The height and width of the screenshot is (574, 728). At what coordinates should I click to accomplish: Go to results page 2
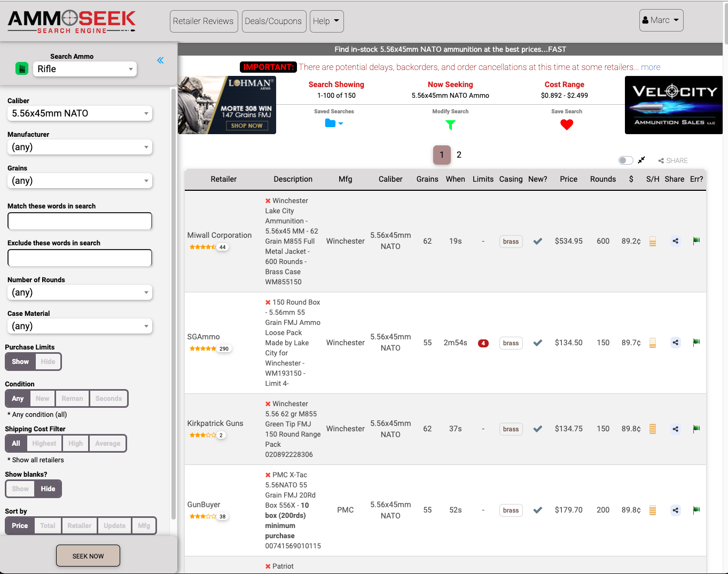click(x=459, y=154)
